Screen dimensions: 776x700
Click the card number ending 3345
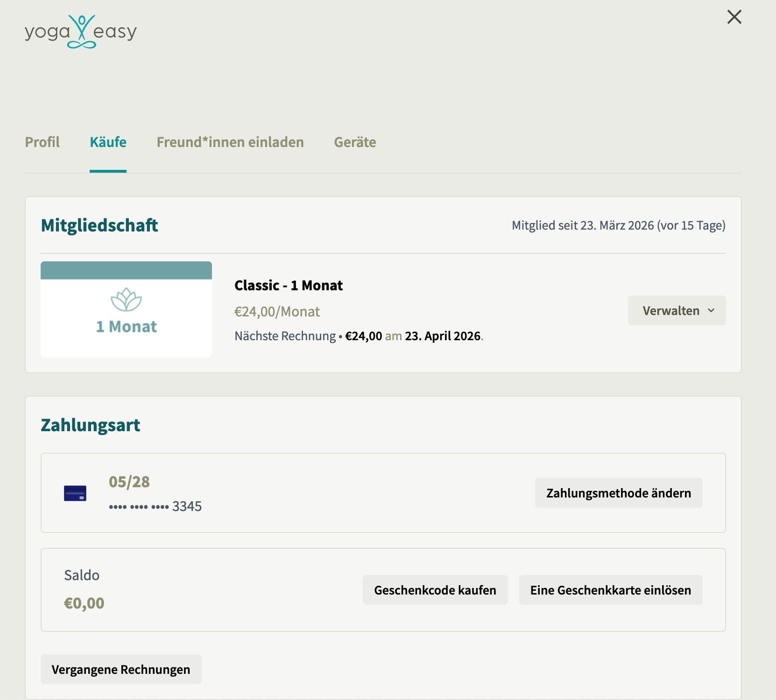click(x=155, y=506)
